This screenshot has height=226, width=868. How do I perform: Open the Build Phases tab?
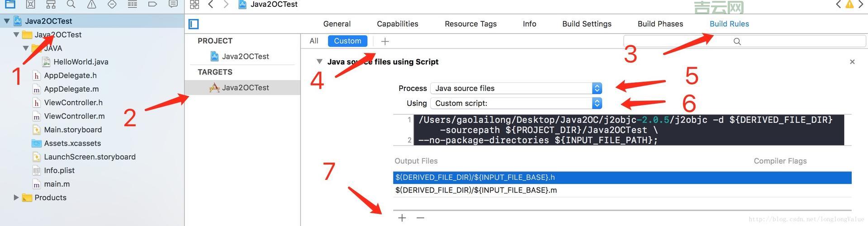coord(660,24)
